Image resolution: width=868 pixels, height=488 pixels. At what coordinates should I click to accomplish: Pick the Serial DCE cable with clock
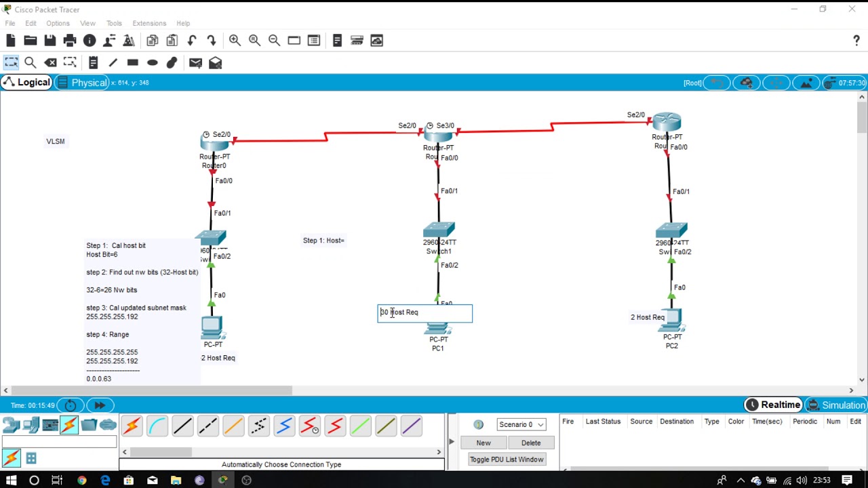coord(309,426)
